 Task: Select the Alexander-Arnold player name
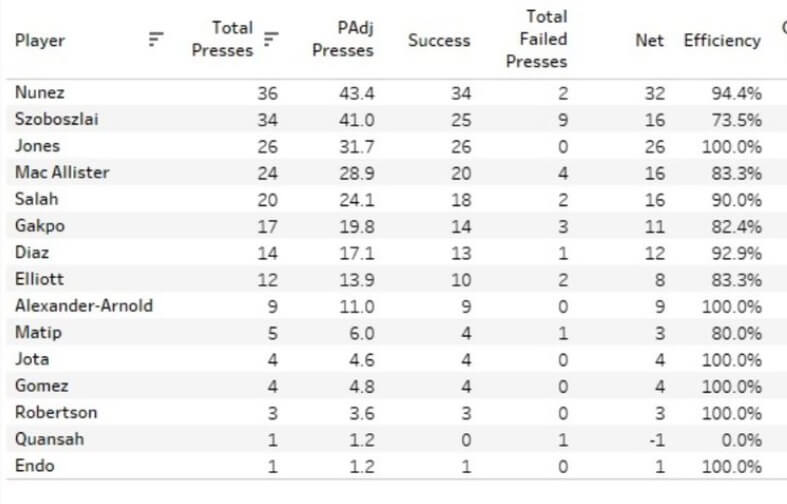pyautogui.click(x=84, y=306)
